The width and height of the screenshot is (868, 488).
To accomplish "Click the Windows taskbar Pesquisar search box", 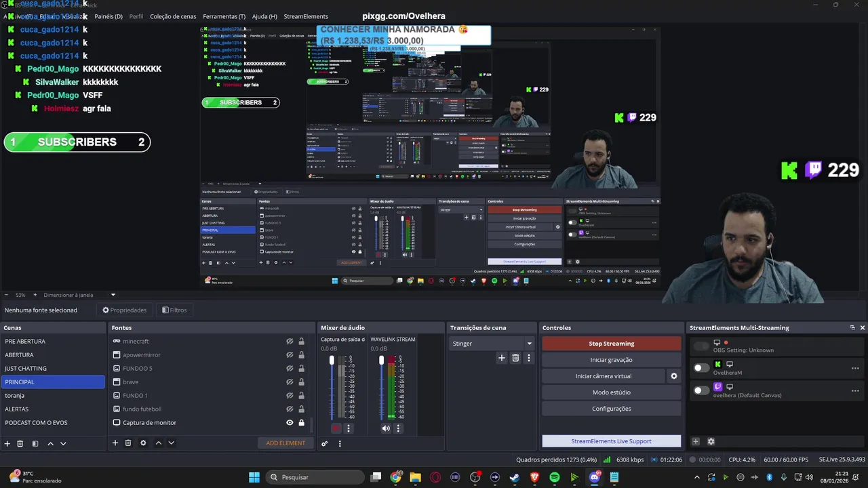I will tap(315, 477).
